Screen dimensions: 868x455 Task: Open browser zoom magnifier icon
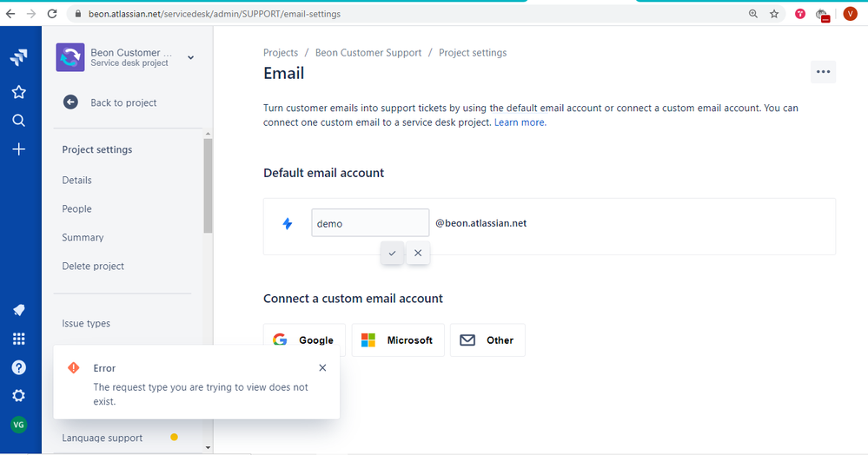coord(752,14)
